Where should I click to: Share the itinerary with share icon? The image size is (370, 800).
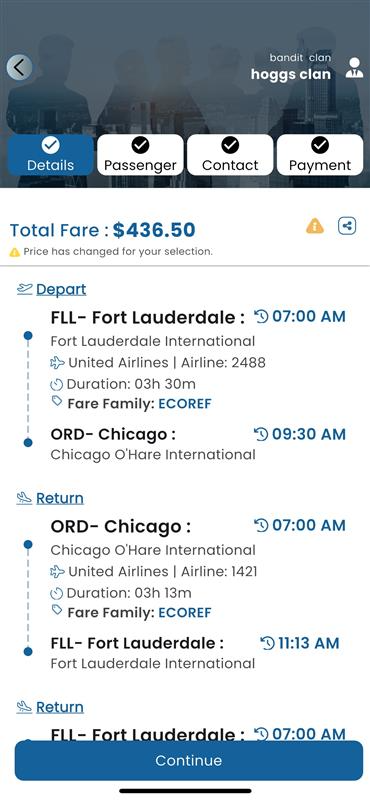pyautogui.click(x=347, y=226)
